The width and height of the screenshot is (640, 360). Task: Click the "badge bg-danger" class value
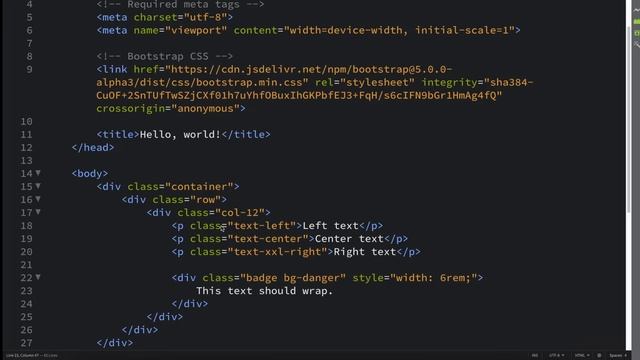(293, 278)
